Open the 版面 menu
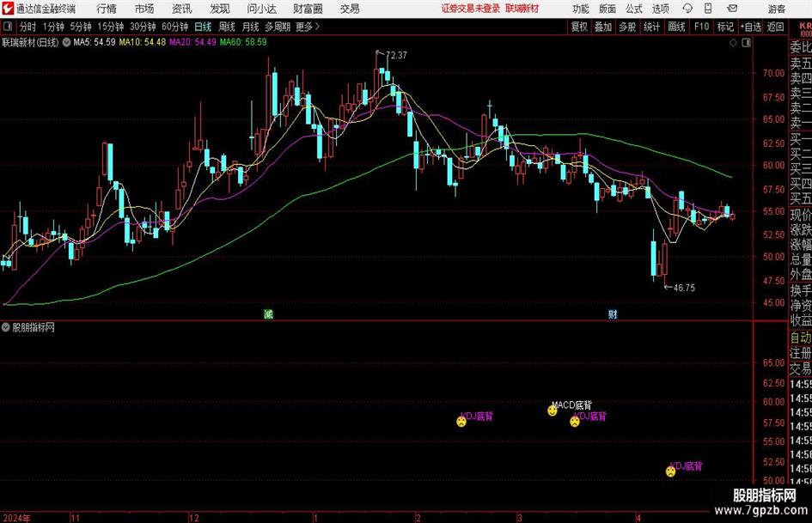Screen dimensions: 812x523 (607, 9)
